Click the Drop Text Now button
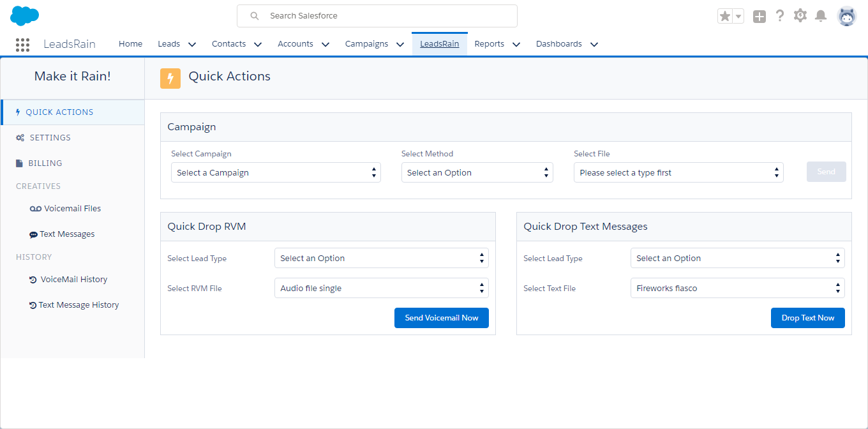 [x=808, y=318]
